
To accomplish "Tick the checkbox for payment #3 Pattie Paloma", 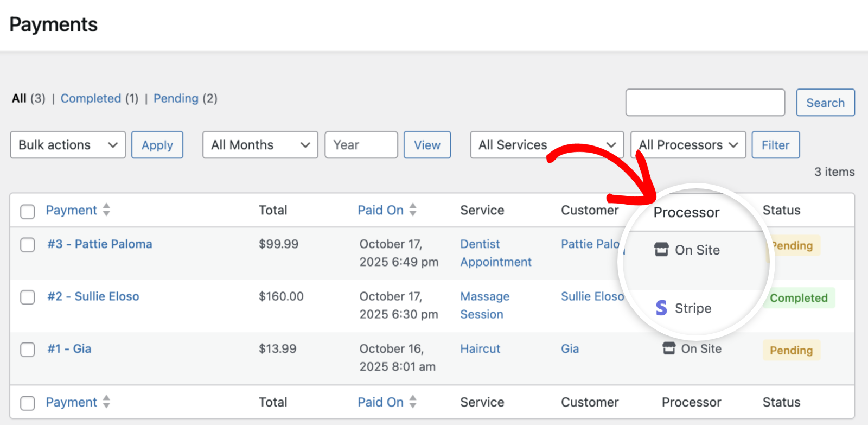I will (28, 245).
